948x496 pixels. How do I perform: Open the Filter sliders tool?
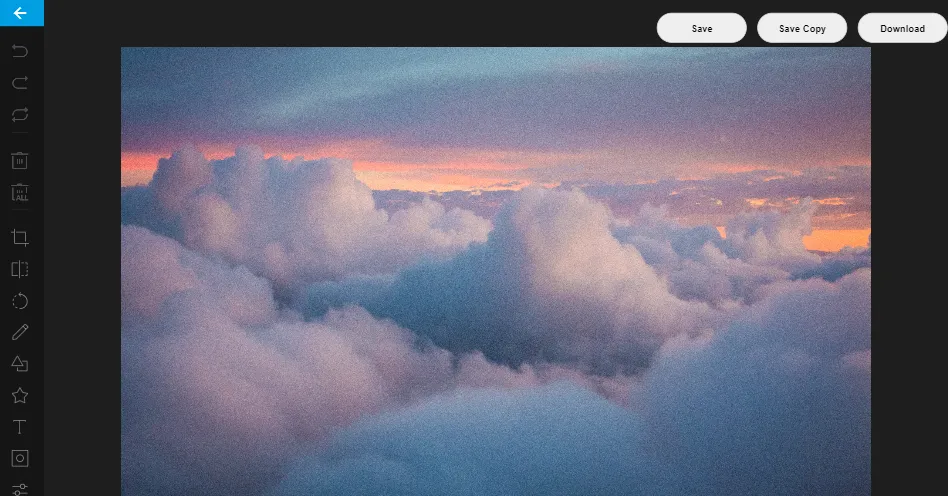pos(20,489)
